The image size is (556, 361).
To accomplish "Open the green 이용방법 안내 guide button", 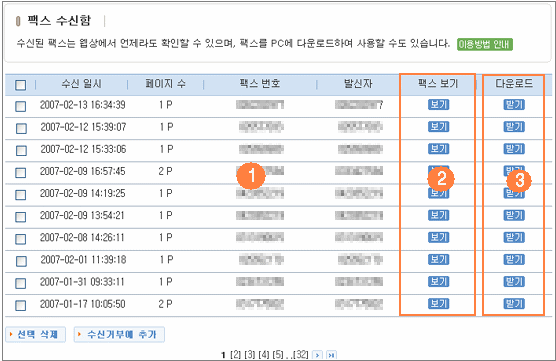I will (x=484, y=44).
